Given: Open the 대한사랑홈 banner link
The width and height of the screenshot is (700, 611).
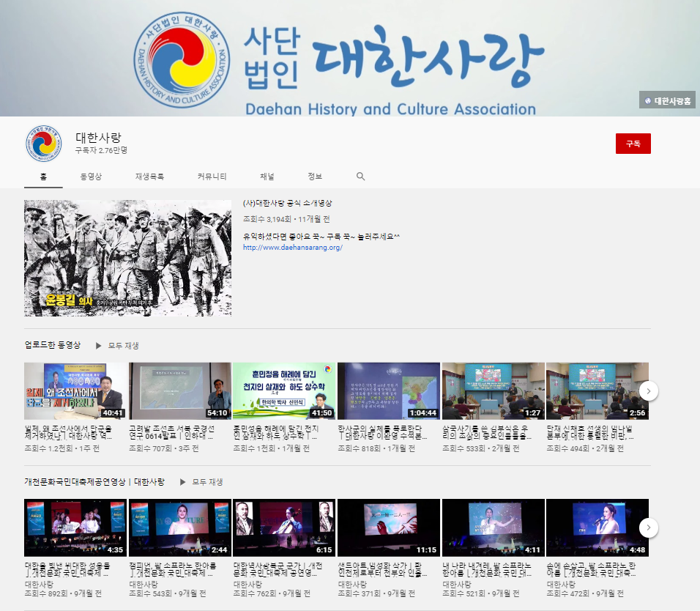Looking at the screenshot, I should coord(667,100).
